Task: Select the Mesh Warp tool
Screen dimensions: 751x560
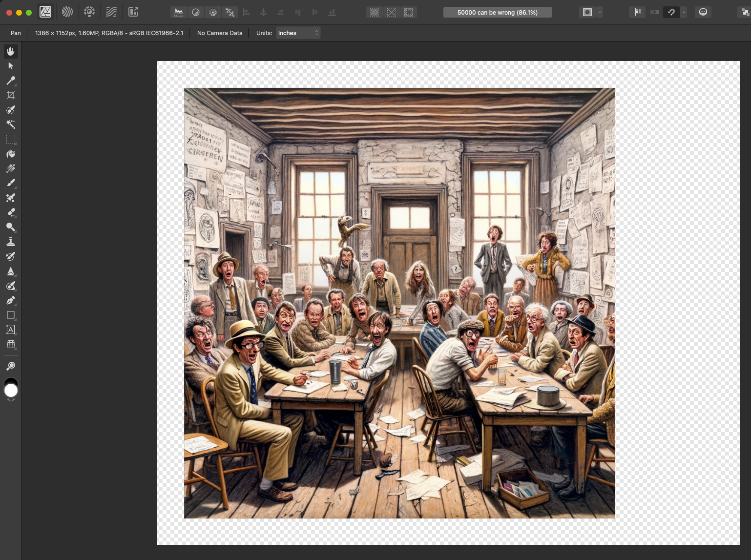Action: tap(11, 344)
